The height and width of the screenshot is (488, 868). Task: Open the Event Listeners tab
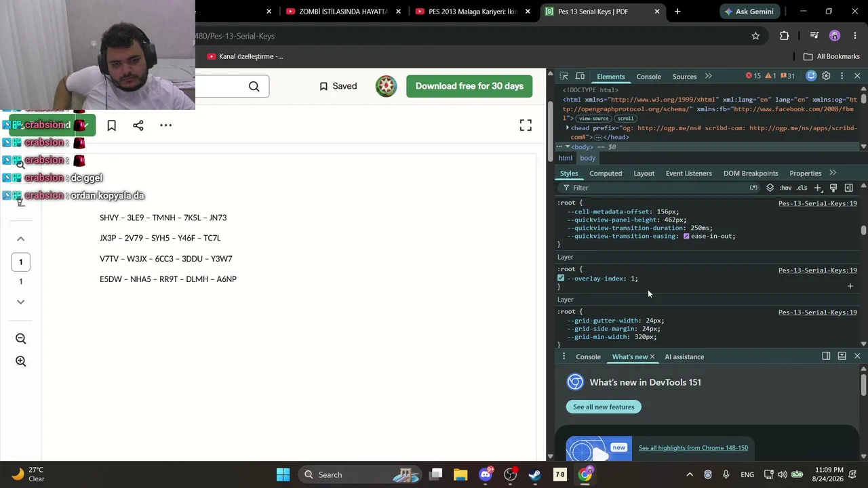[x=688, y=174]
